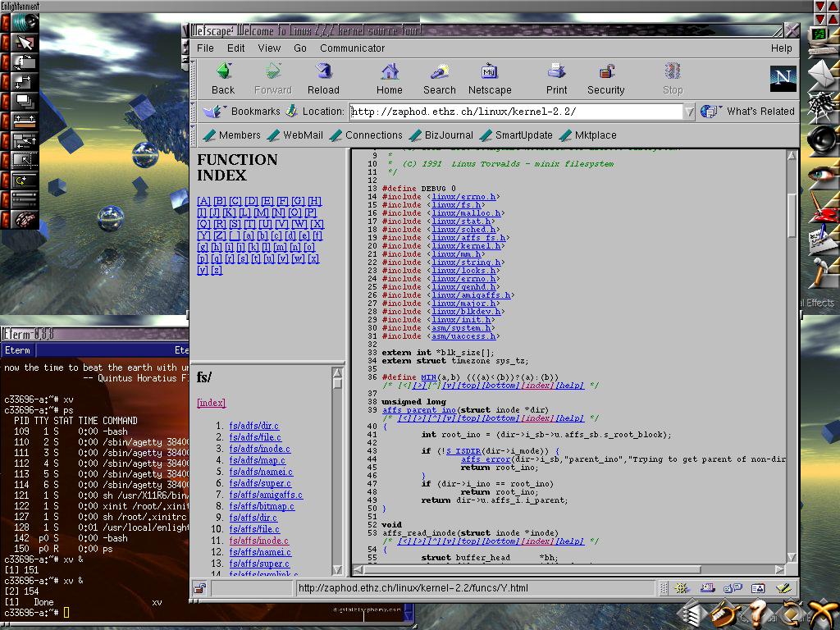This screenshot has width=840, height=630.
Task: Open the Bookmarks dropdown menu
Action: [x=240, y=111]
